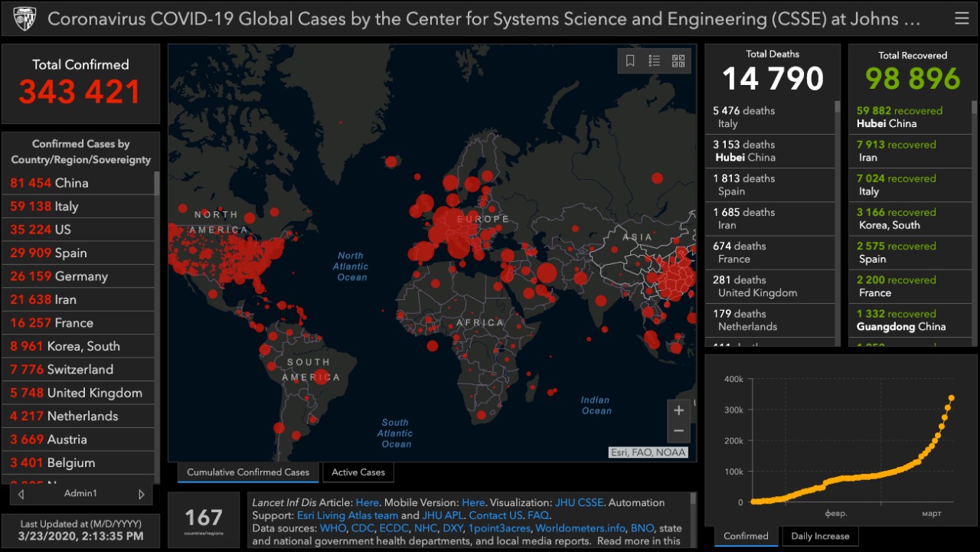The width and height of the screenshot is (980, 552).
Task: Go to previous admin level with left arrow
Action: click(21, 494)
